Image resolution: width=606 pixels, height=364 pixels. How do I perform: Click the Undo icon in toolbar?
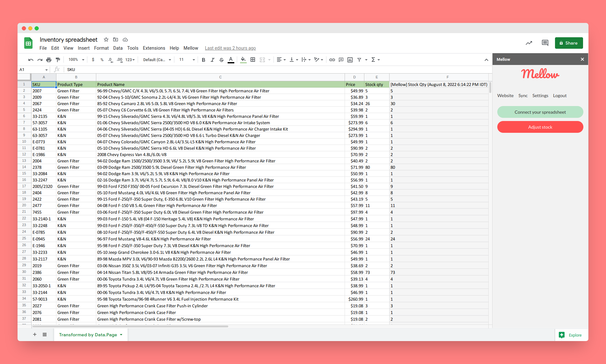(31, 60)
